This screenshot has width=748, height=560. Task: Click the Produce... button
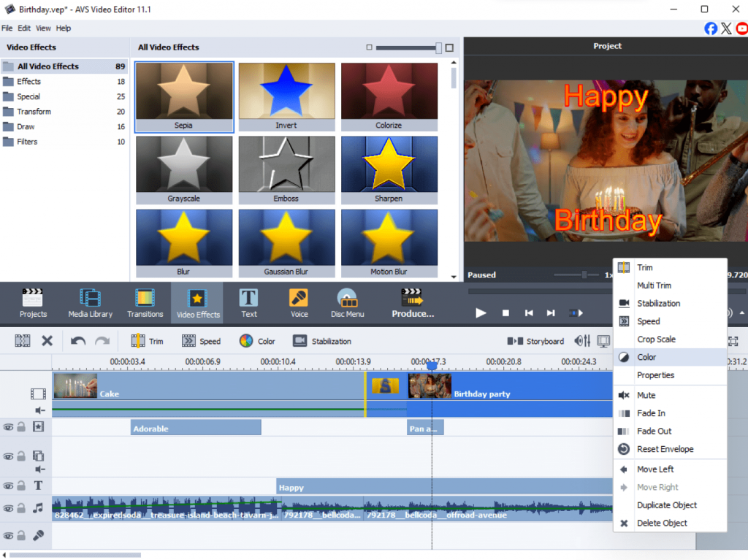[x=413, y=302]
